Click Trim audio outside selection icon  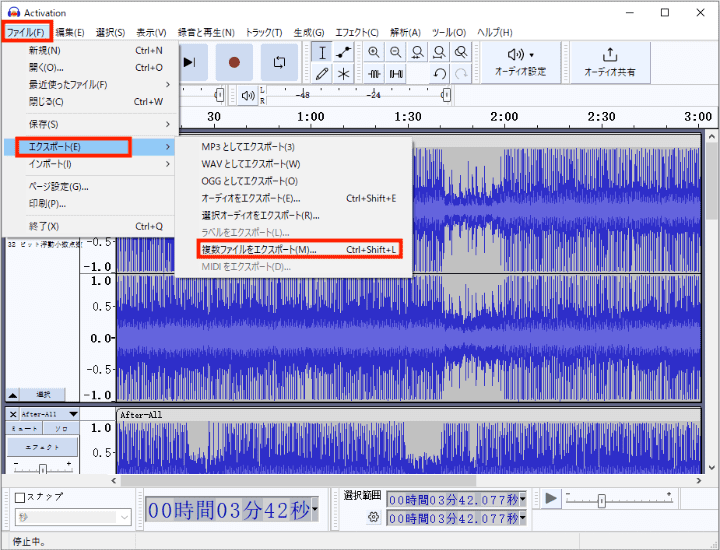pos(374,73)
